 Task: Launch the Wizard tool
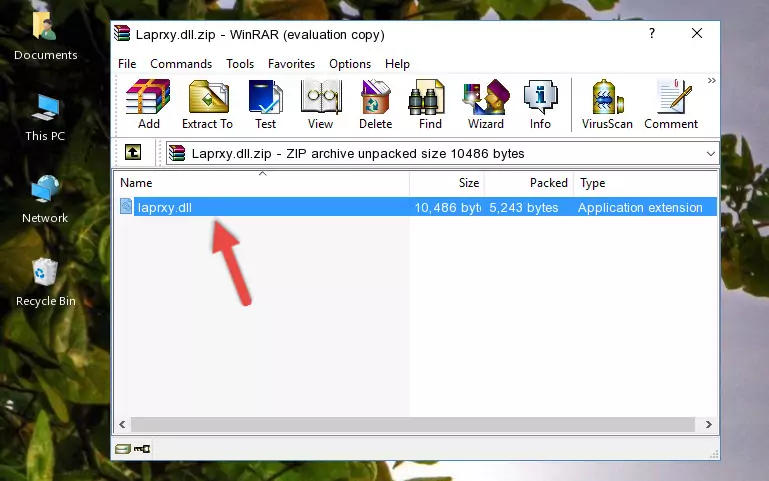tap(486, 104)
